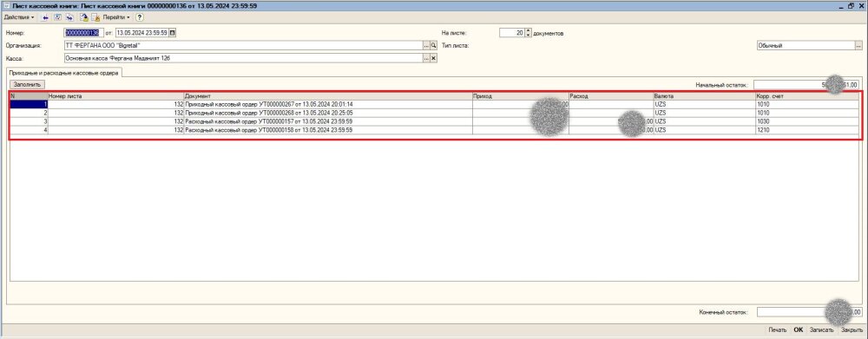Select row with order УТ000000268
This screenshot has height=339, width=868.
click(435, 113)
